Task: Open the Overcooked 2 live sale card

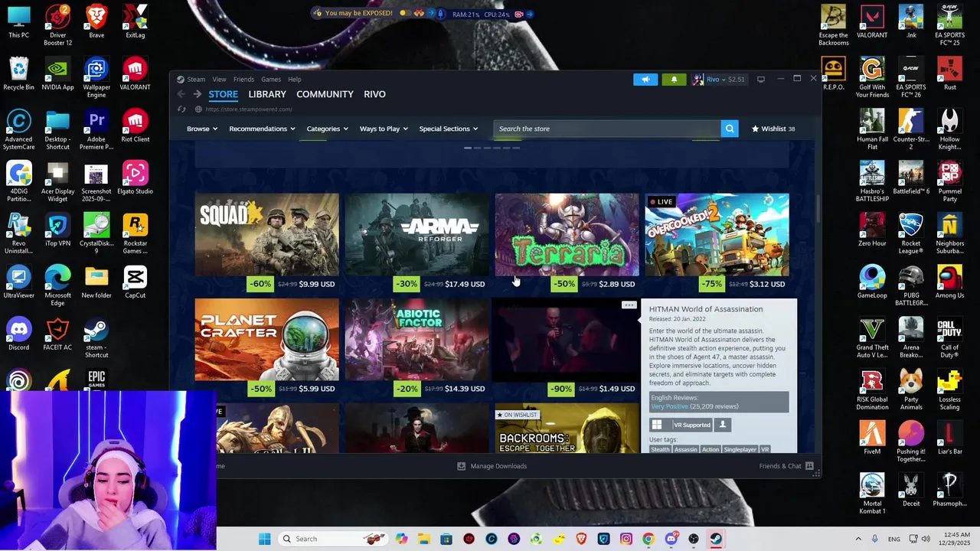Action: point(717,243)
